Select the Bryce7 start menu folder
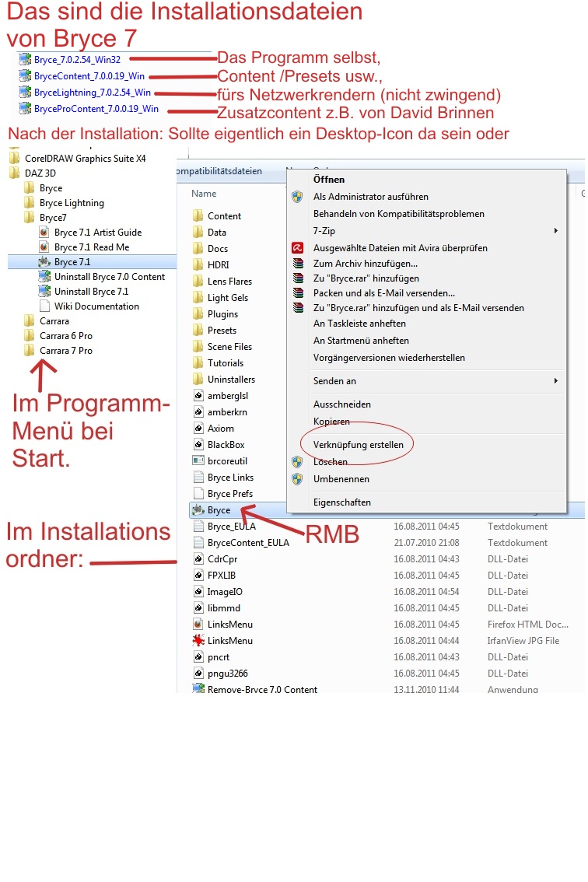This screenshot has width=588, height=882. (46, 217)
